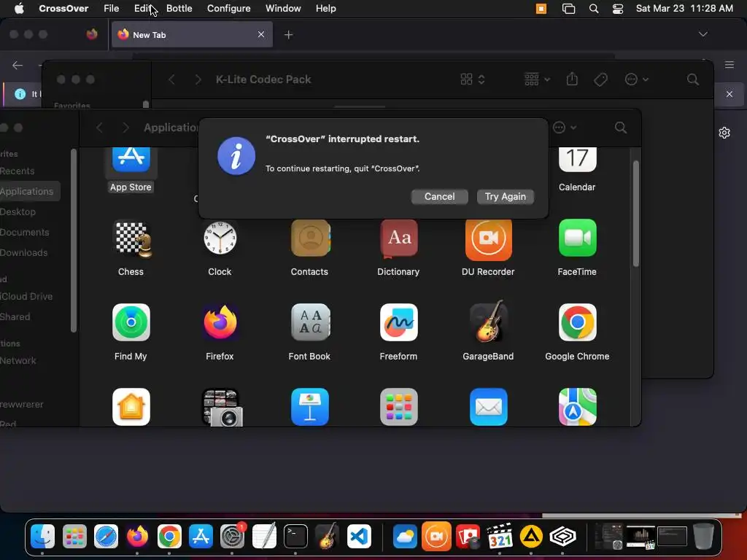The image size is (747, 560).
Task: Select Downloads in the Finder sidebar
Action: click(24, 253)
